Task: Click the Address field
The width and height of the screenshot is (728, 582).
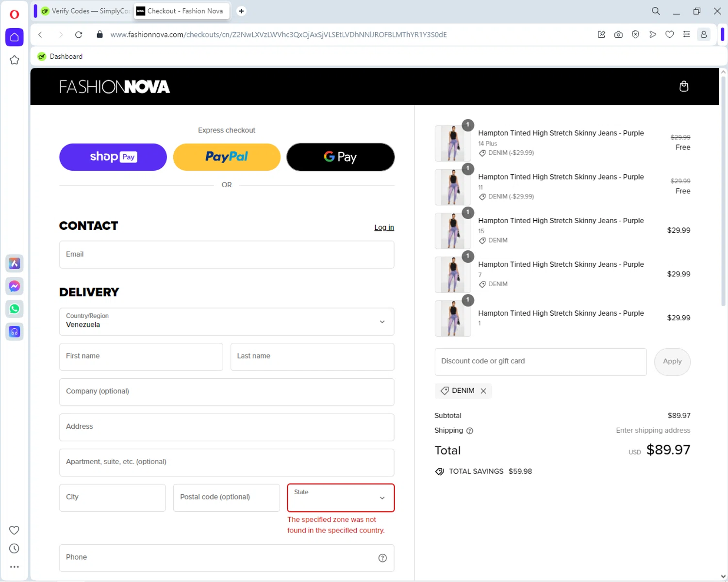Action: point(227,427)
